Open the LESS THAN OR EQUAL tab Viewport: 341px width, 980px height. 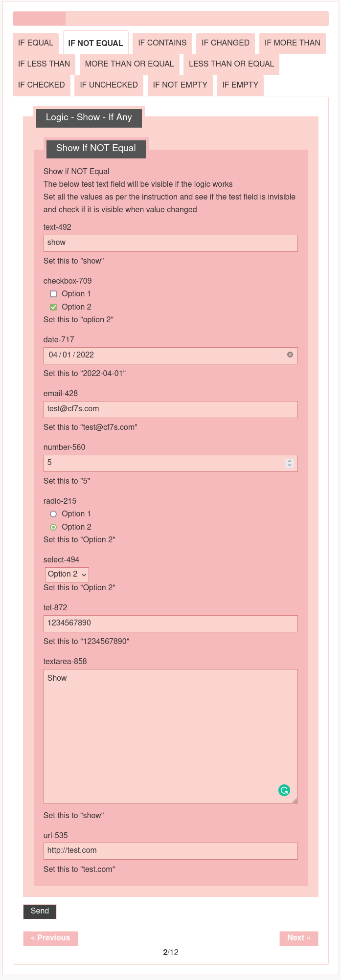231,64
